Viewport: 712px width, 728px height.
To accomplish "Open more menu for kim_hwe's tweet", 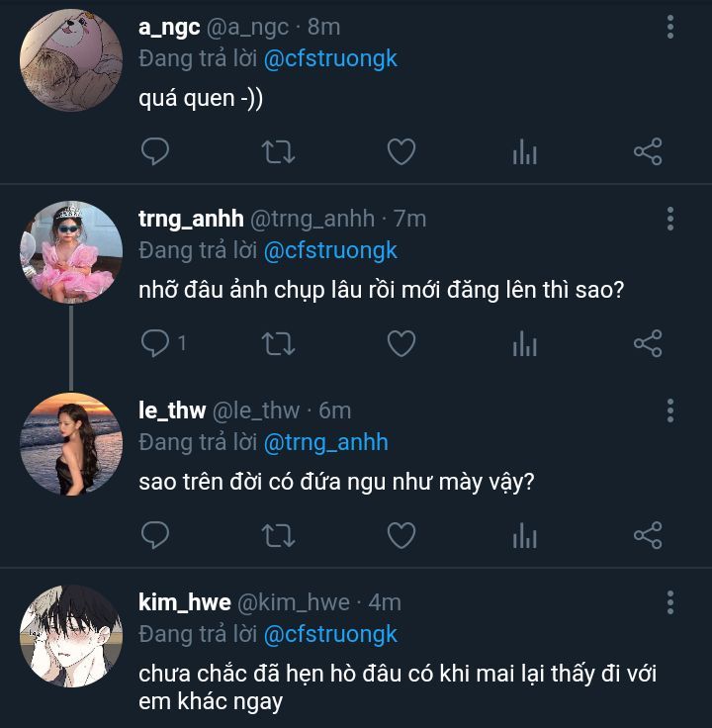I will (670, 602).
